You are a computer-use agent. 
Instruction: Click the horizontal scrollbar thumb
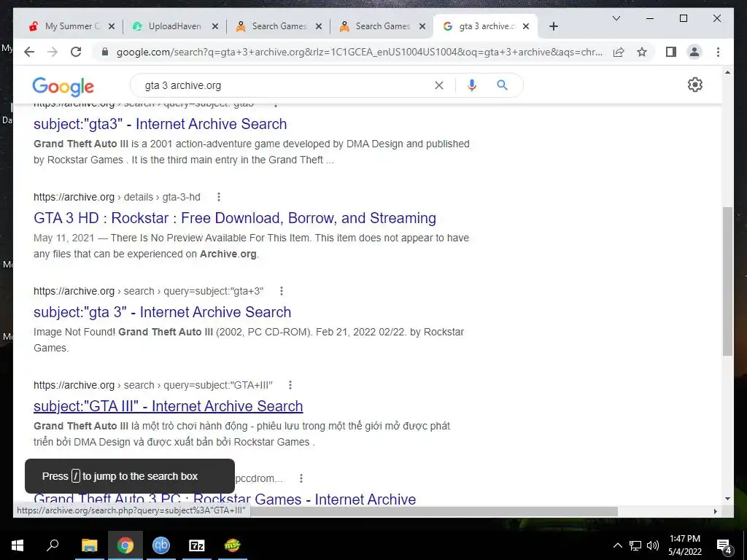point(433,511)
